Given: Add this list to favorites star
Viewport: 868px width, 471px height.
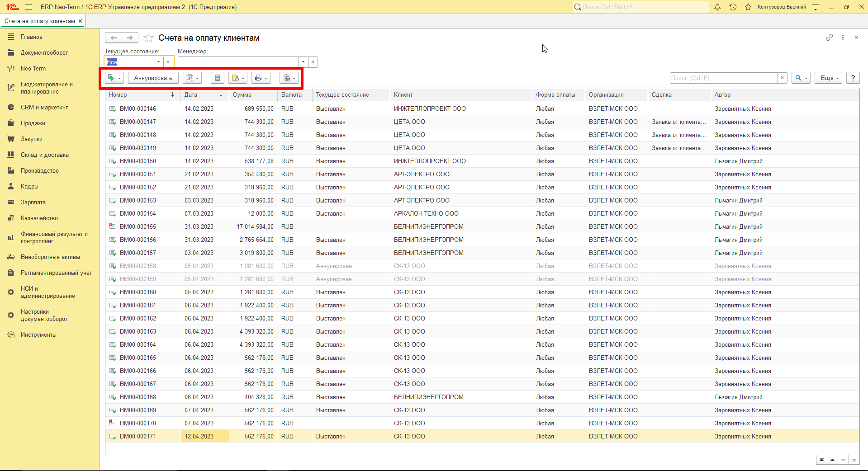Looking at the screenshot, I should pos(148,38).
